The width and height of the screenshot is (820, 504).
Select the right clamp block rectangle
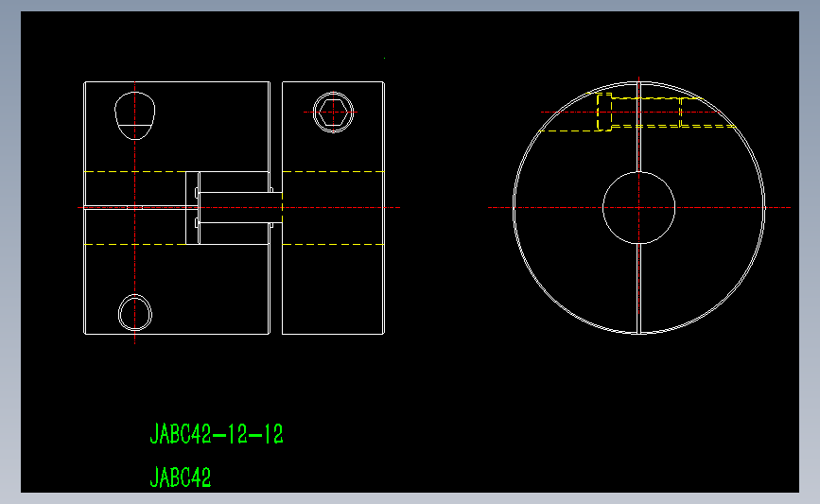[x=333, y=208]
